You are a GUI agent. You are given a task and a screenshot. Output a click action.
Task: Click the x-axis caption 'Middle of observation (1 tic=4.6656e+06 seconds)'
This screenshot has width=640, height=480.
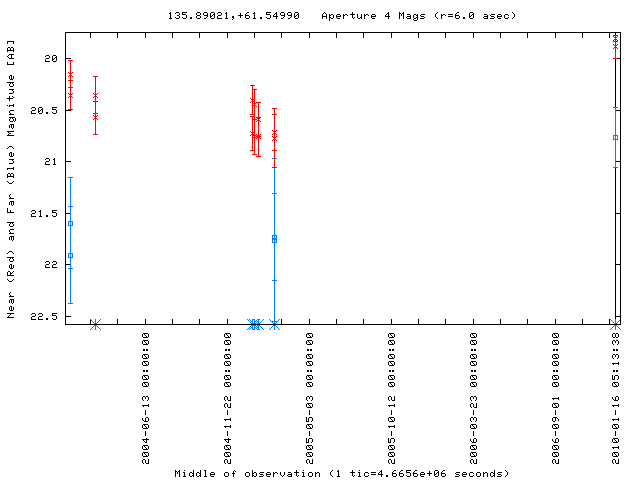pyautogui.click(x=342, y=474)
